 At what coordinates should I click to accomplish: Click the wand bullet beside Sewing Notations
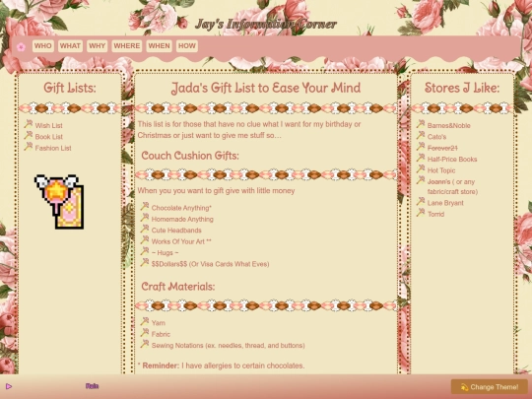pyautogui.click(x=145, y=344)
